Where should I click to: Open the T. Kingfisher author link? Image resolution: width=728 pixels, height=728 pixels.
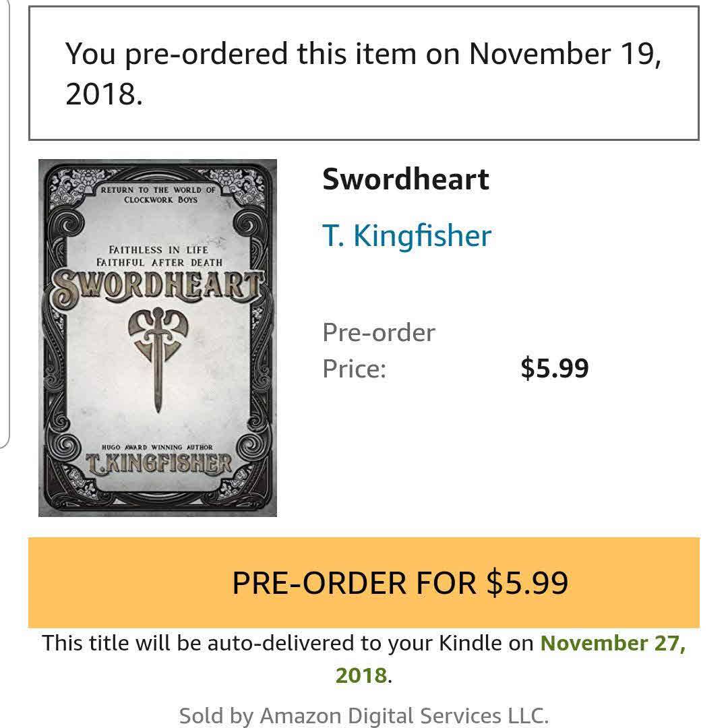(406, 235)
